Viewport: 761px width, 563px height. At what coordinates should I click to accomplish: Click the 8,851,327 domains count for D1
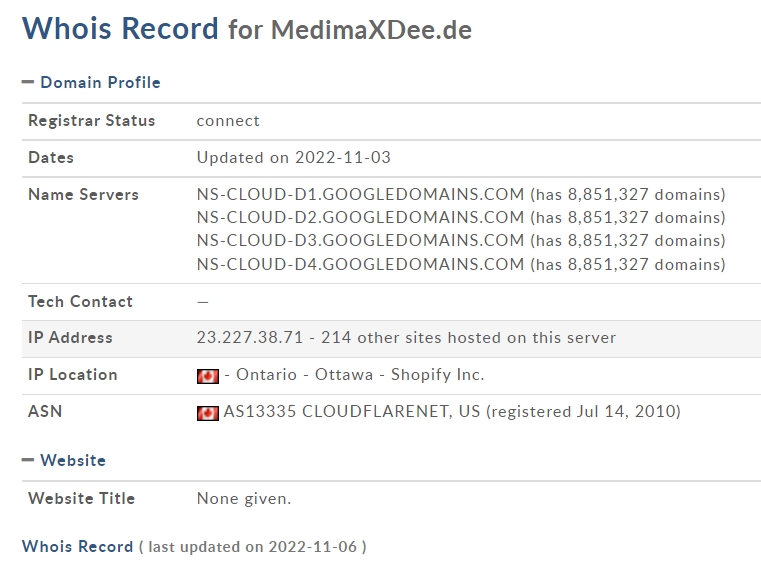[x=628, y=195]
